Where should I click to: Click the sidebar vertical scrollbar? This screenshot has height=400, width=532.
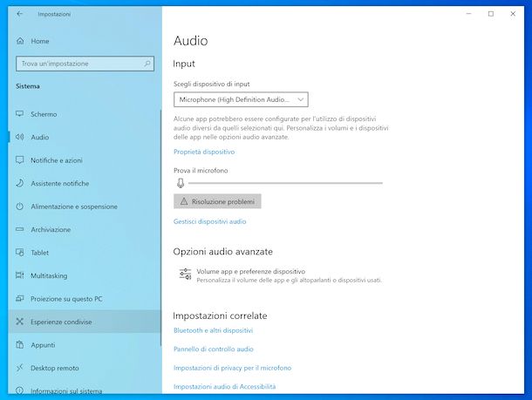click(x=160, y=227)
